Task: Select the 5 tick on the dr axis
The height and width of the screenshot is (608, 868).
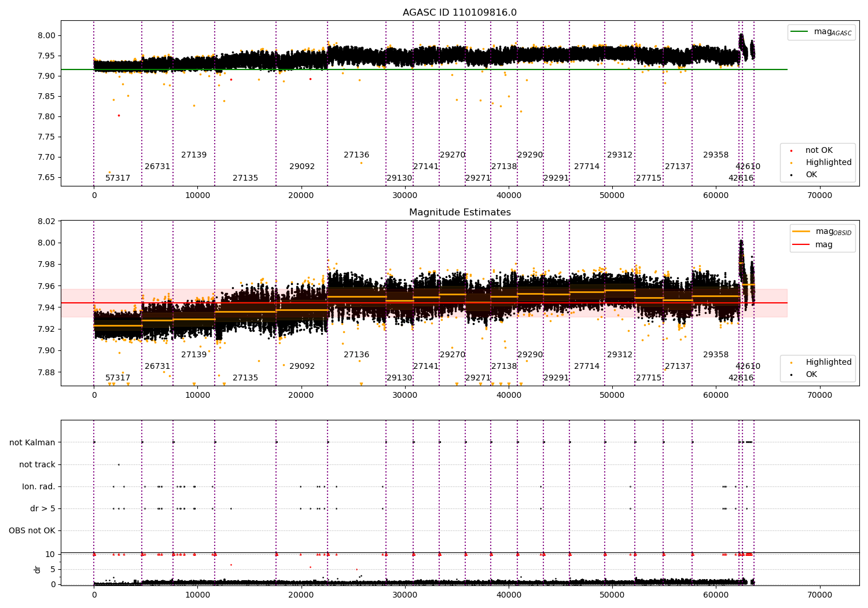Action: click(x=53, y=570)
